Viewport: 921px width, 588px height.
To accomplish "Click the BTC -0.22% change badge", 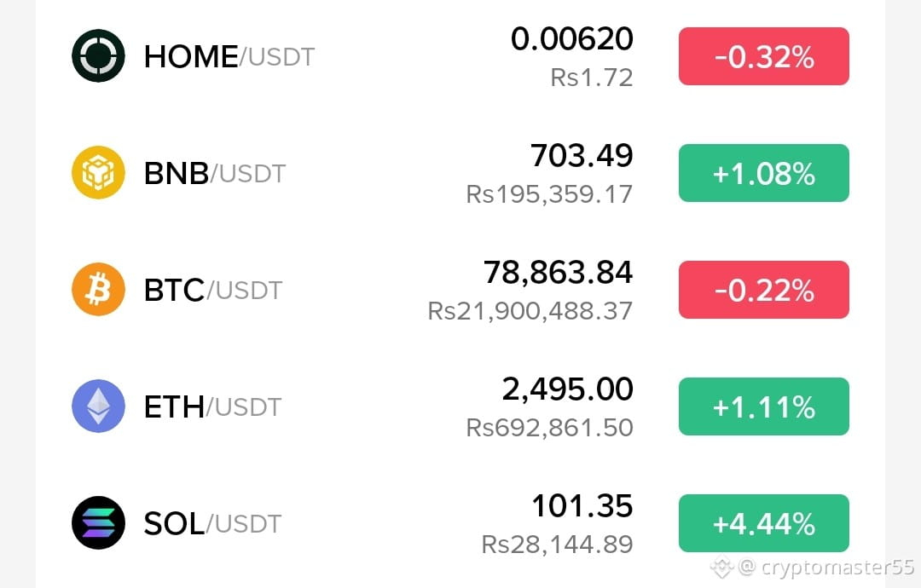I will [763, 290].
